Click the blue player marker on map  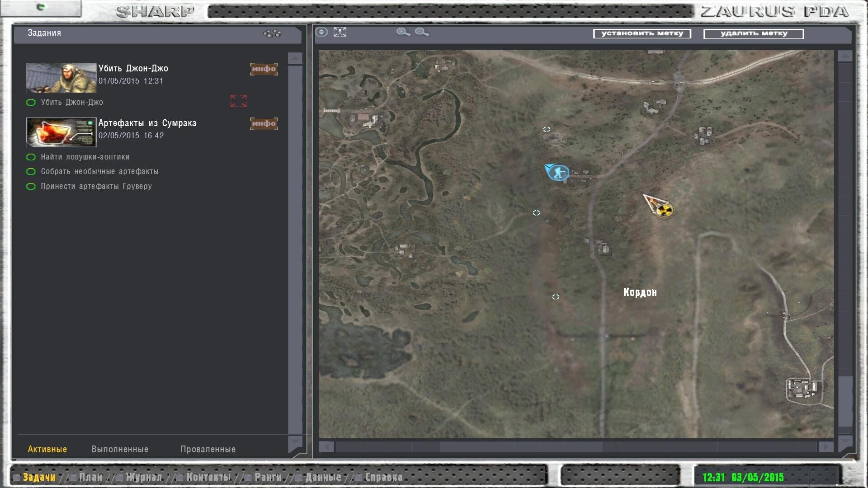tap(558, 172)
